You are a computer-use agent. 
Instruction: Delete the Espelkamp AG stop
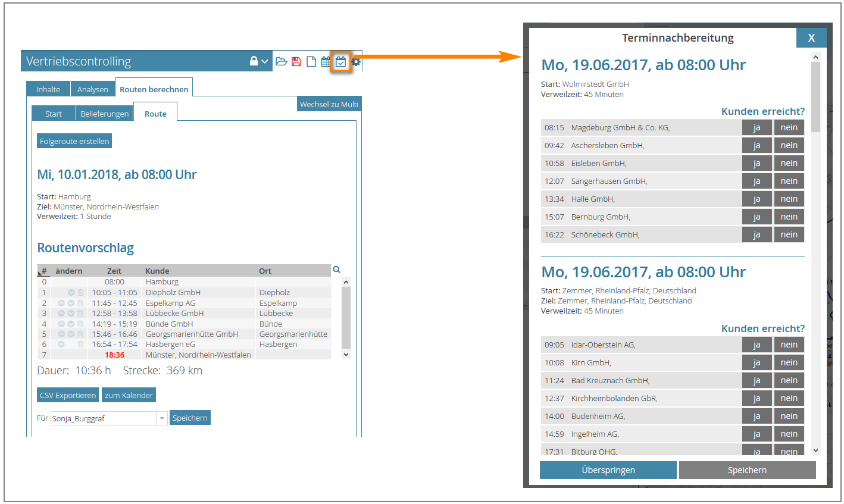point(80,303)
